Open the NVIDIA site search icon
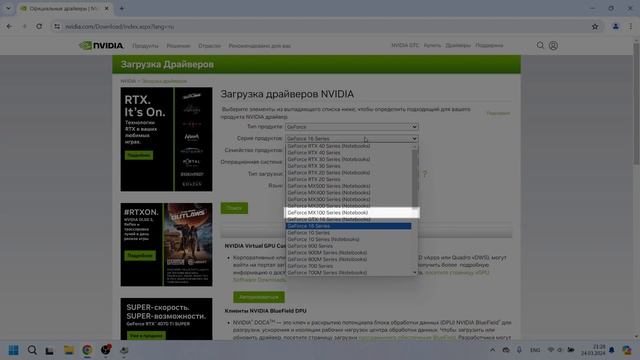 tap(540, 45)
